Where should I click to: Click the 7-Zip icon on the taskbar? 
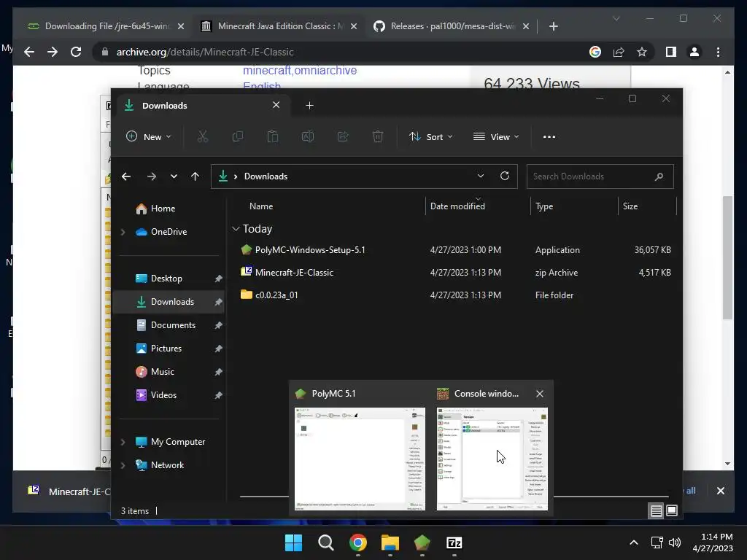454,542
